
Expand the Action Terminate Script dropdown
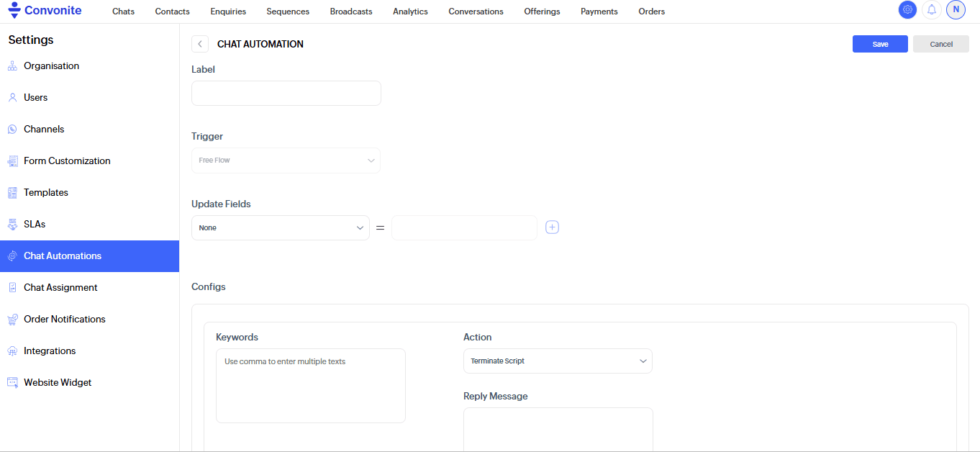[x=558, y=361]
